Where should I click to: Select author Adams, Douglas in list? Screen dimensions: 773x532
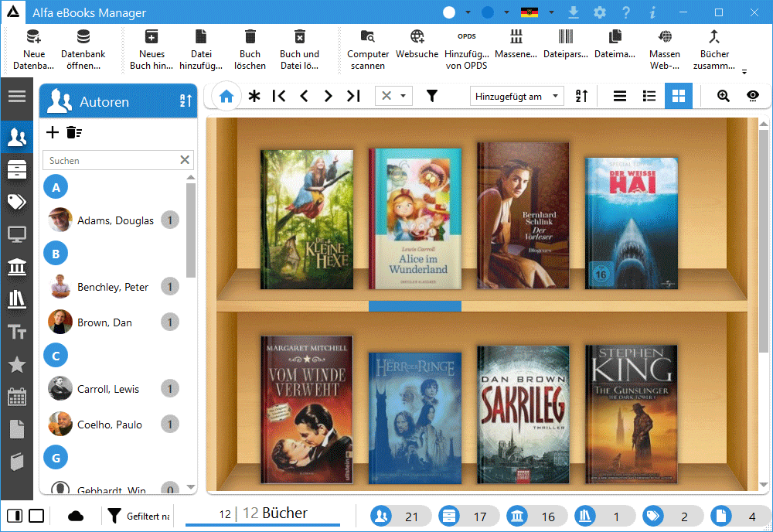(x=115, y=220)
